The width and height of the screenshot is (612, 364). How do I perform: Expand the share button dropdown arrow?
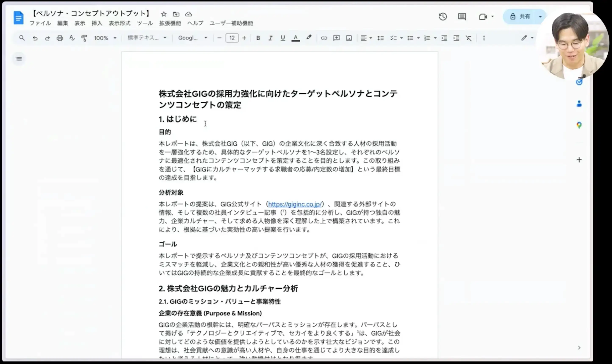click(x=540, y=17)
